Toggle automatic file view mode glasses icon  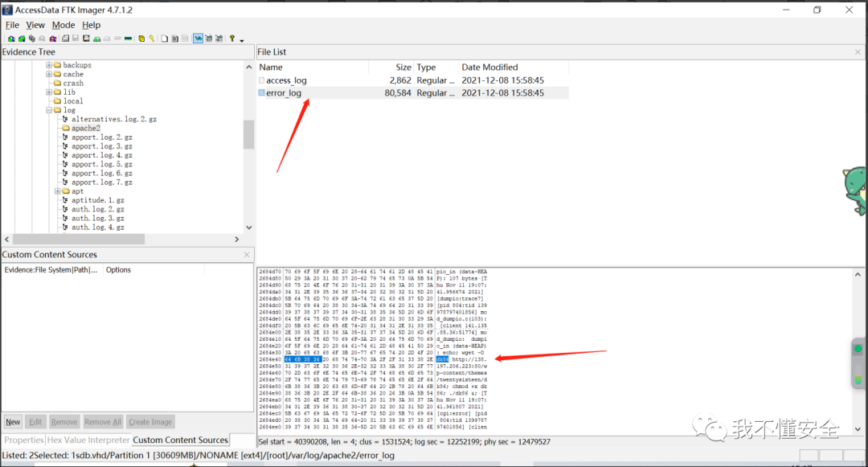click(198, 39)
